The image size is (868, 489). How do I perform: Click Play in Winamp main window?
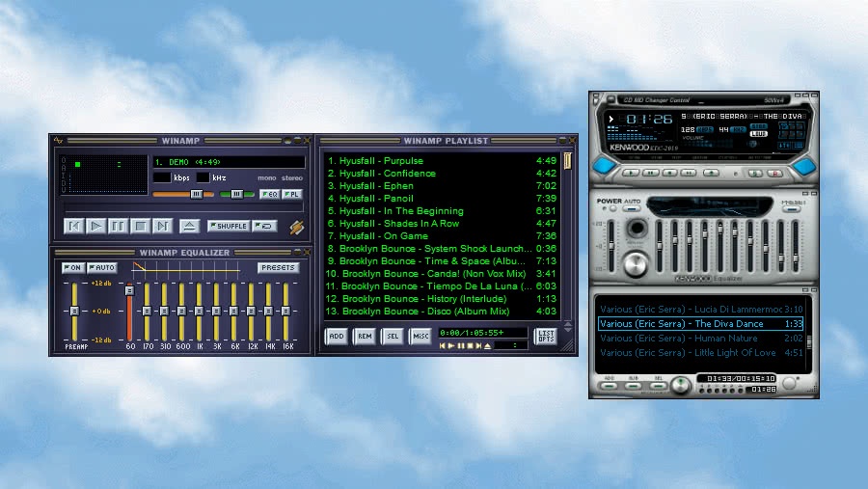point(95,226)
